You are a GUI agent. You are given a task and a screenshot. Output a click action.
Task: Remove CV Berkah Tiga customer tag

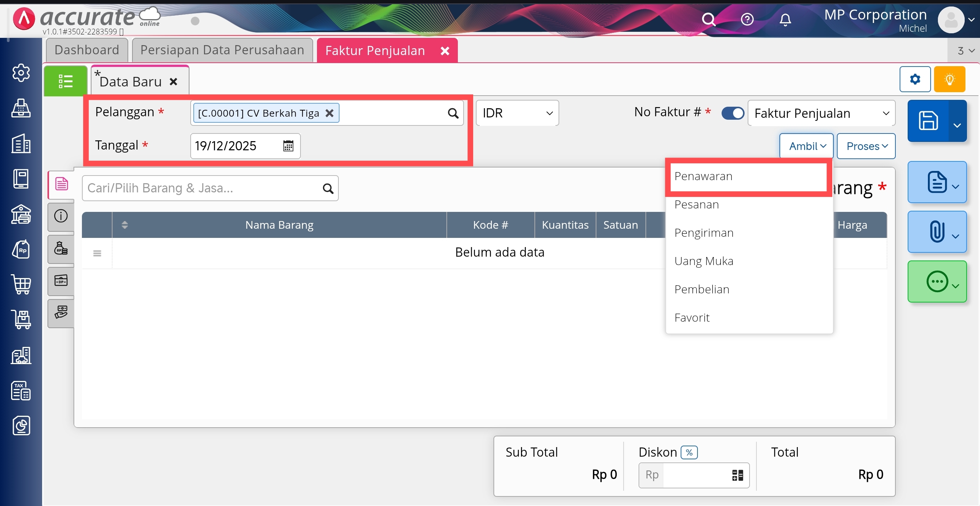[330, 113]
